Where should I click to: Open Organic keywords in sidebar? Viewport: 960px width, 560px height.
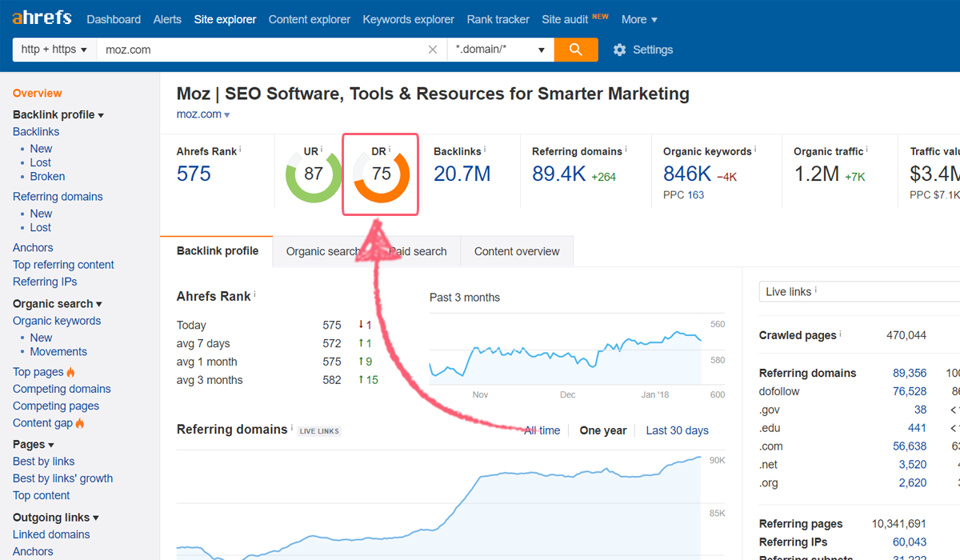pyautogui.click(x=57, y=321)
